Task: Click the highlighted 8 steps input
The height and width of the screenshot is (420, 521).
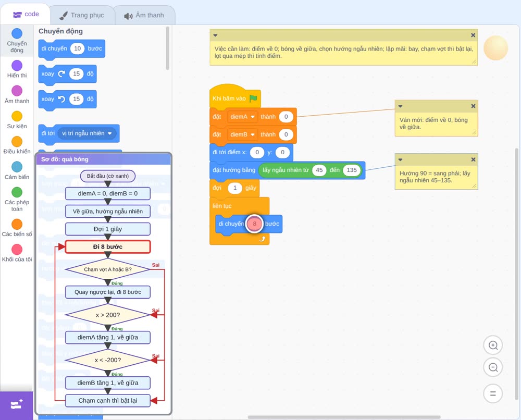Action: tap(255, 224)
